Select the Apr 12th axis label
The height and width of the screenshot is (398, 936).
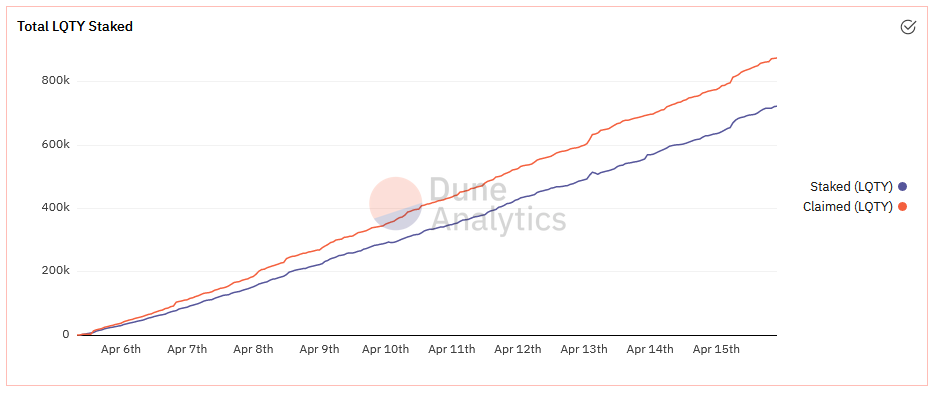coord(518,350)
